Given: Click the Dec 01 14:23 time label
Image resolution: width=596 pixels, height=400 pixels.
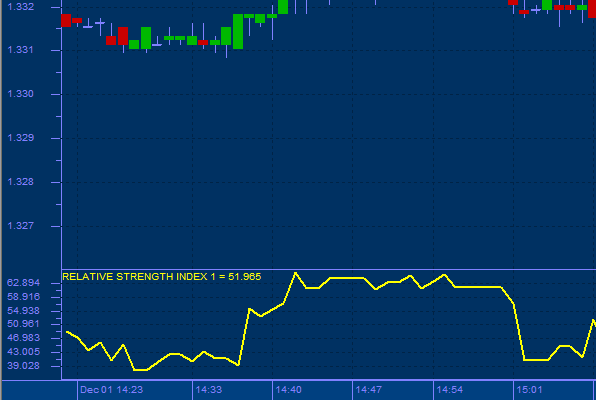Looking at the screenshot, I should [111, 390].
